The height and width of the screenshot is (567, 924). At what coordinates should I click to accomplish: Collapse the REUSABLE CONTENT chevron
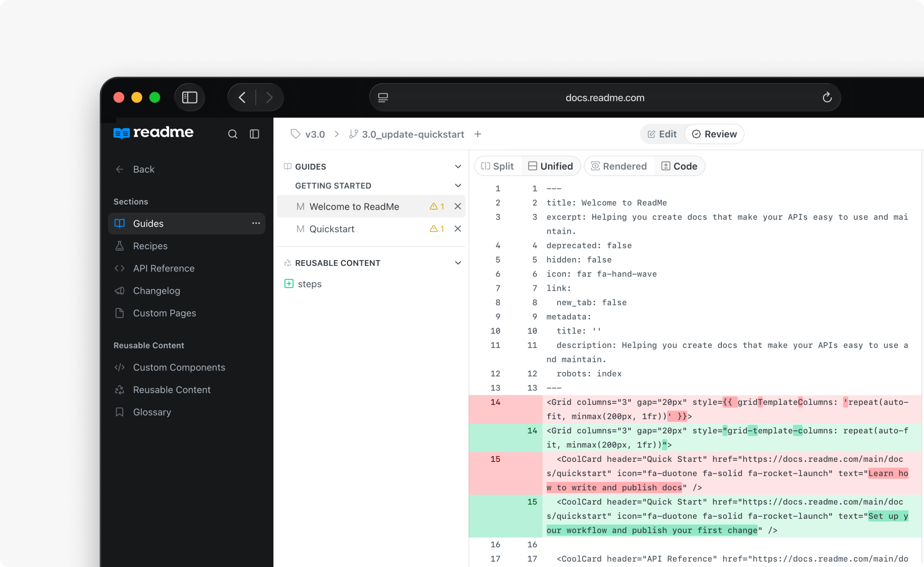[x=458, y=263]
